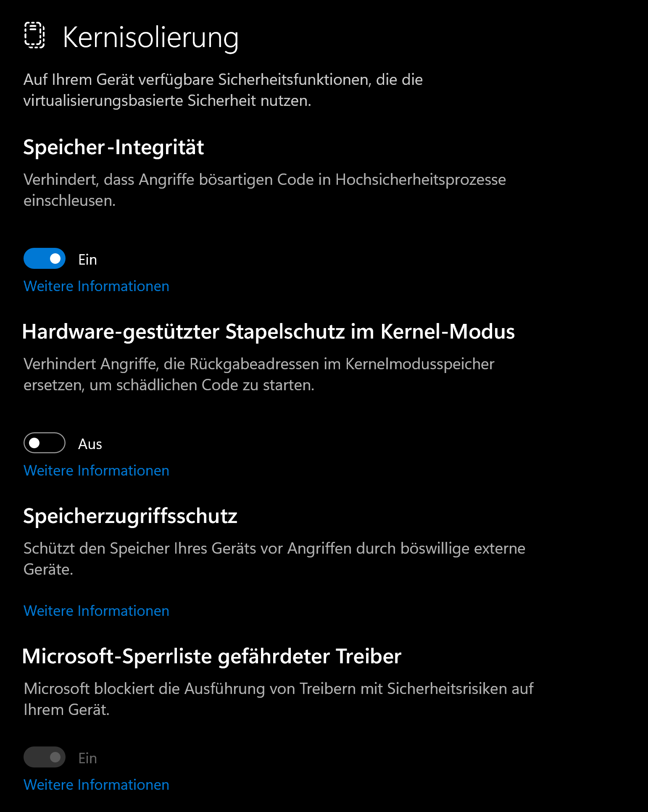Click the Rückgabeadressen im Kernelmodusspeicher description
Image resolution: width=648 pixels, height=812 pixels.
tap(259, 374)
